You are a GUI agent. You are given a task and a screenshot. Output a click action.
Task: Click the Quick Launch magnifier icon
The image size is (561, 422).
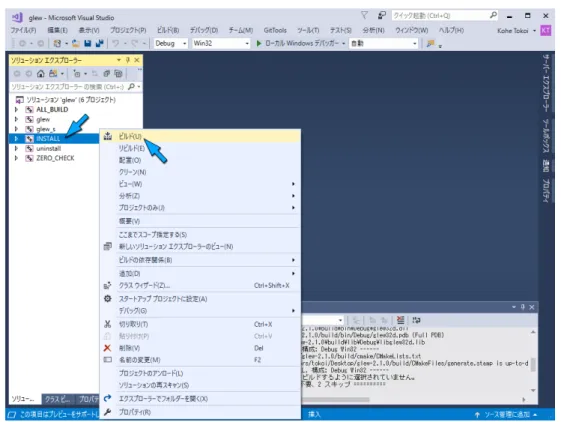pos(493,15)
